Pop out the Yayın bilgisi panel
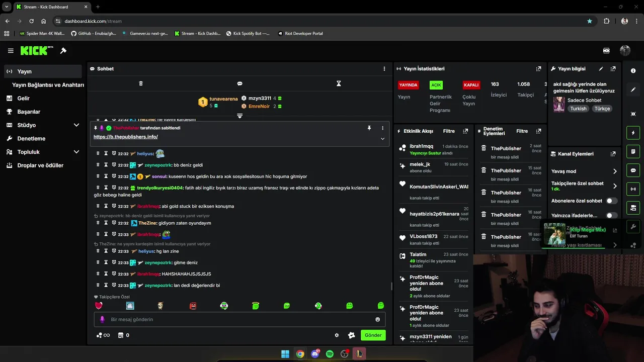Viewport: 644px width, 362px height. point(613,69)
